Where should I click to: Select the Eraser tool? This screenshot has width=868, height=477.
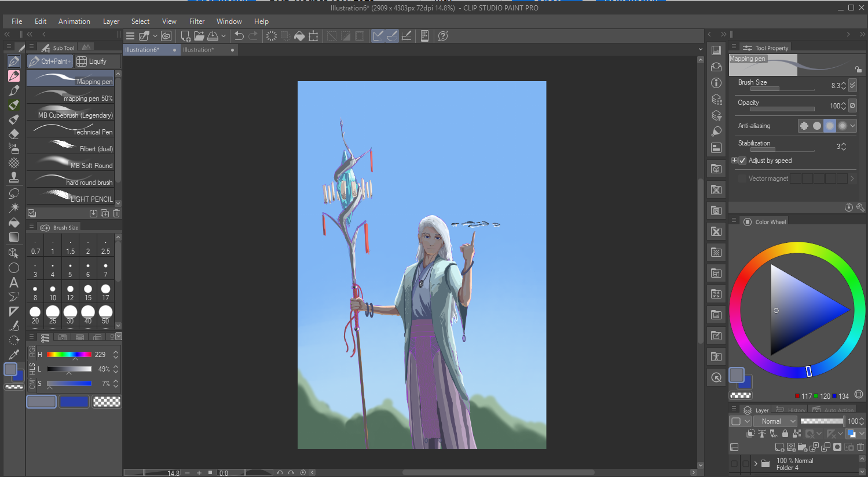click(x=14, y=134)
